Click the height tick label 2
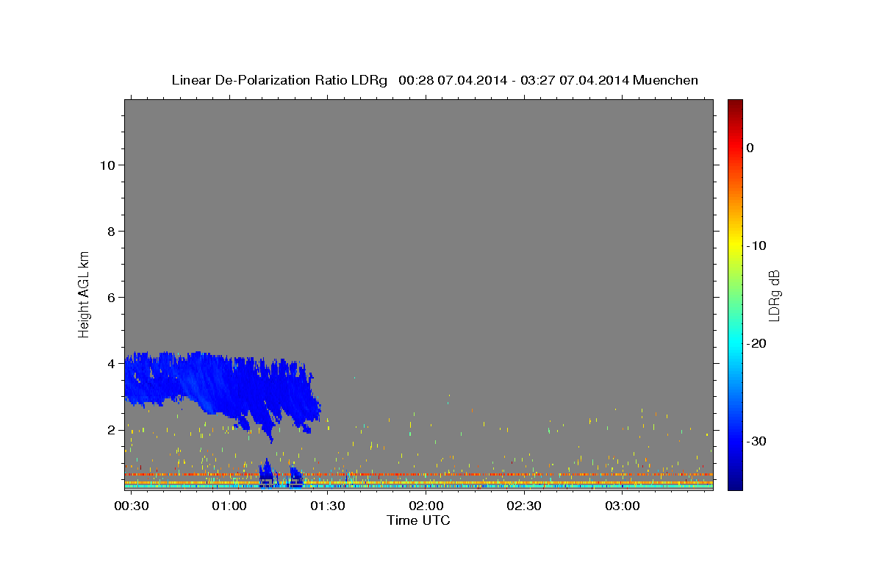 (112, 430)
